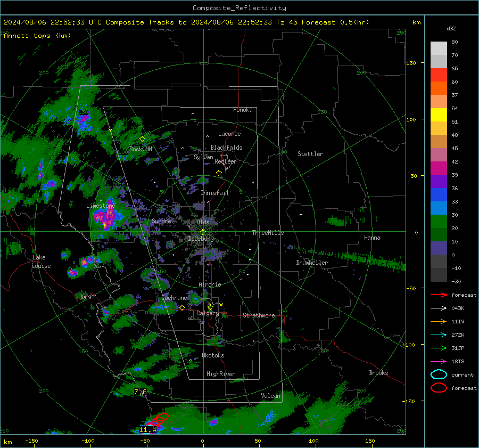Viewport: 479px width, 448px height.
Task: Click the bright green dBZ legend swatch
Action: (439, 221)
